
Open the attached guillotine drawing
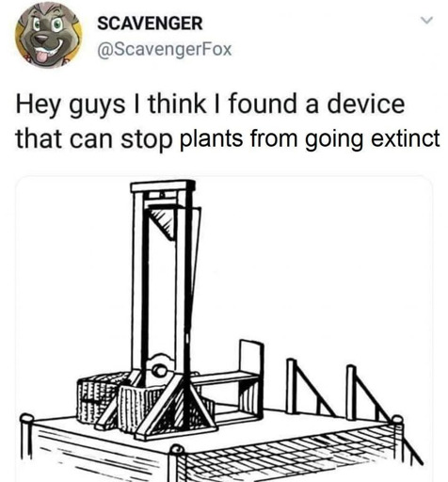point(224,329)
